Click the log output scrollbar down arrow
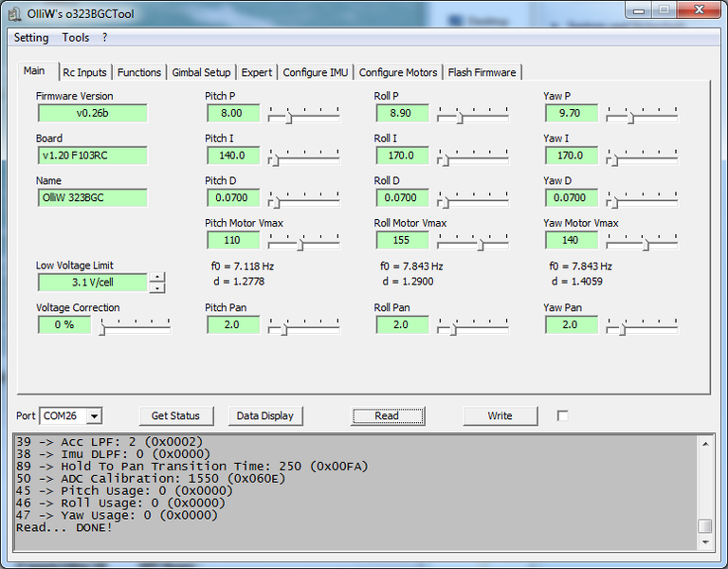Viewport: 728px width, 569px height. [x=704, y=541]
